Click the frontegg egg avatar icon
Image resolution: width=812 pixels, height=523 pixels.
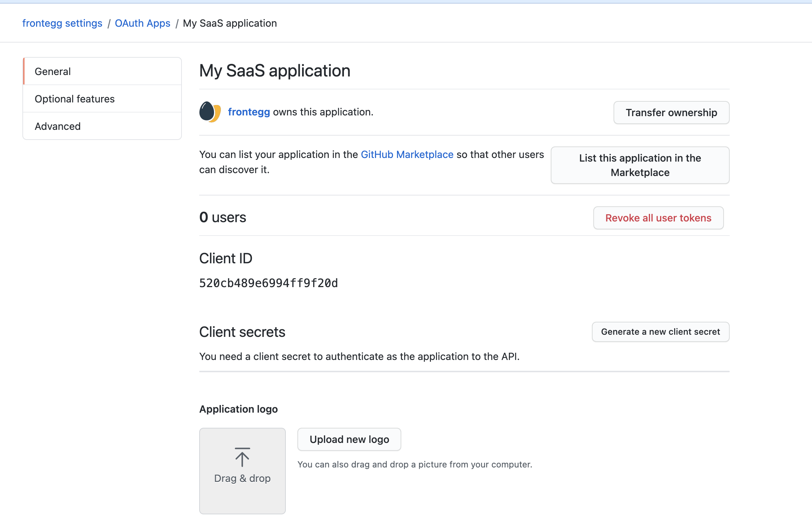[x=210, y=112]
